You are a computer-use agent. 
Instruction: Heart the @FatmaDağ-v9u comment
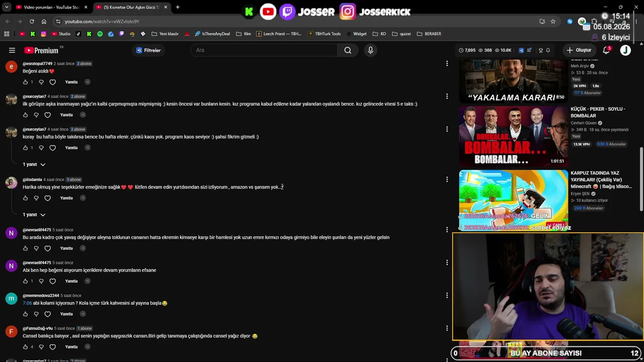[x=52, y=347]
